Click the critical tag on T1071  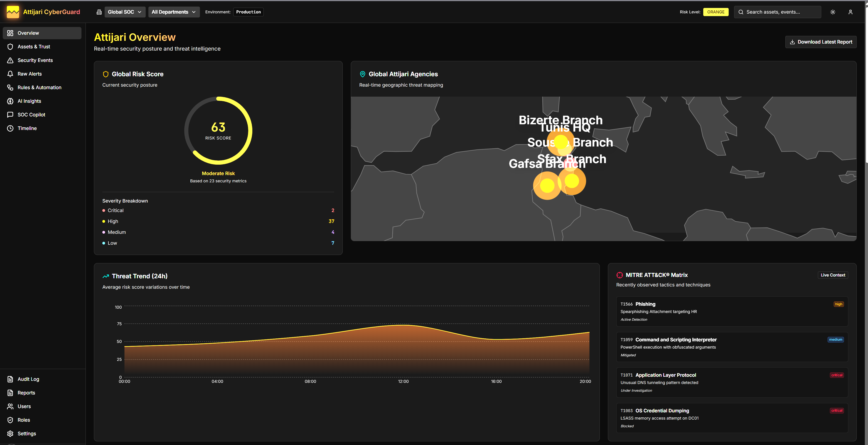837,375
